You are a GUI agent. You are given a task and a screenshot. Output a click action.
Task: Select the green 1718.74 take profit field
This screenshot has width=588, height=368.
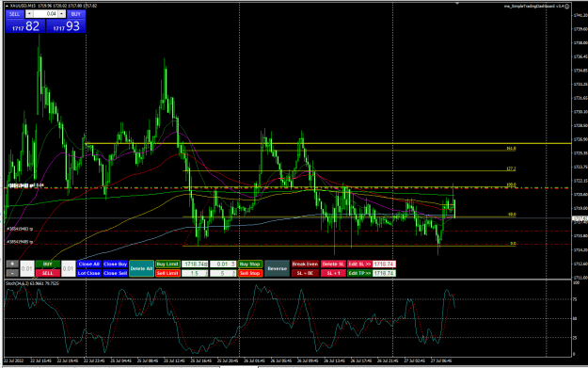(384, 273)
